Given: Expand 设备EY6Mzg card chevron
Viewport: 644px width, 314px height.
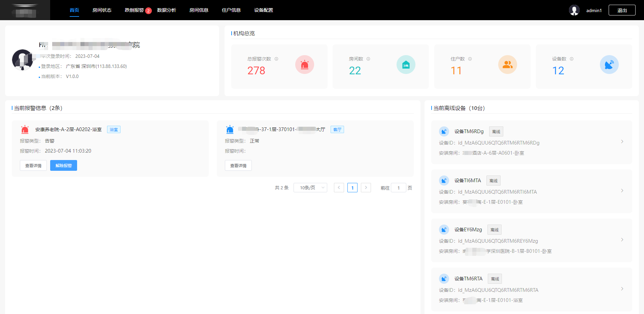Looking at the screenshot, I should (x=622, y=240).
